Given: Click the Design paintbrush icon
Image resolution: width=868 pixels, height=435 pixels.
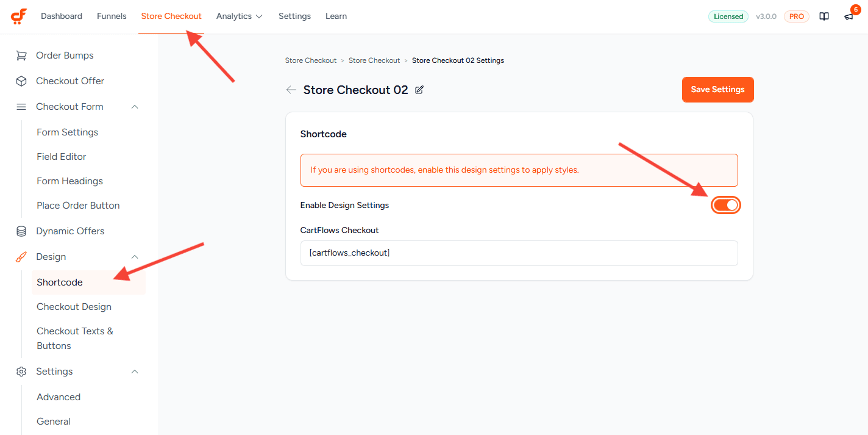Looking at the screenshot, I should pyautogui.click(x=21, y=257).
